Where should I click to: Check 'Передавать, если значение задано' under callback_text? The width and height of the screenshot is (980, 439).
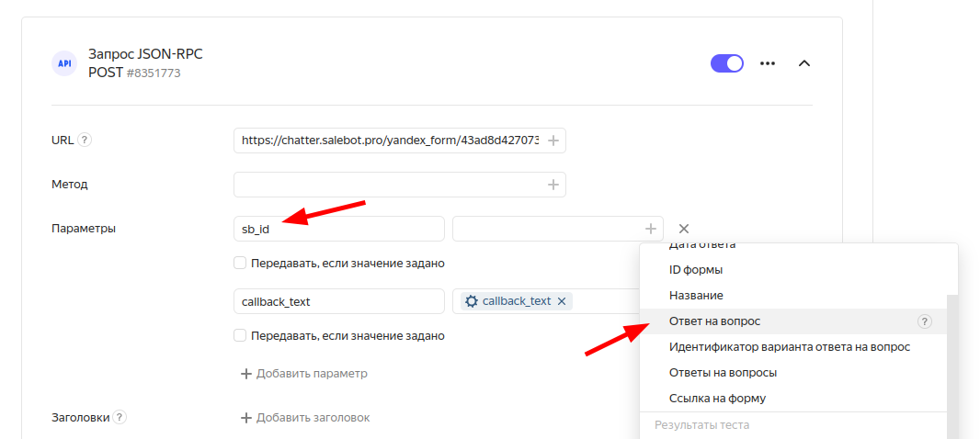point(240,336)
